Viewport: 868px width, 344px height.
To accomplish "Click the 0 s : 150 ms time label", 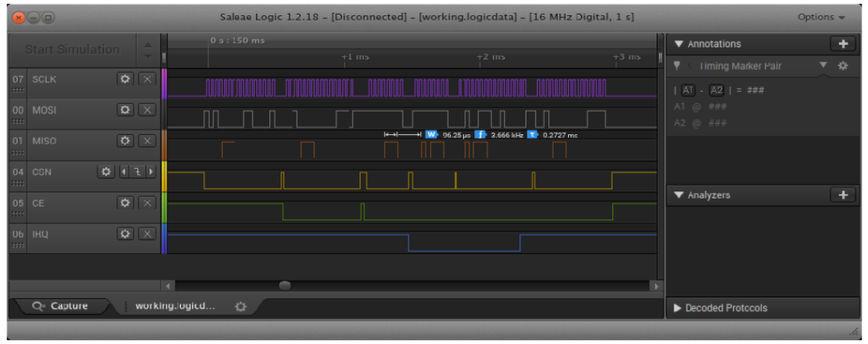I will tap(237, 40).
